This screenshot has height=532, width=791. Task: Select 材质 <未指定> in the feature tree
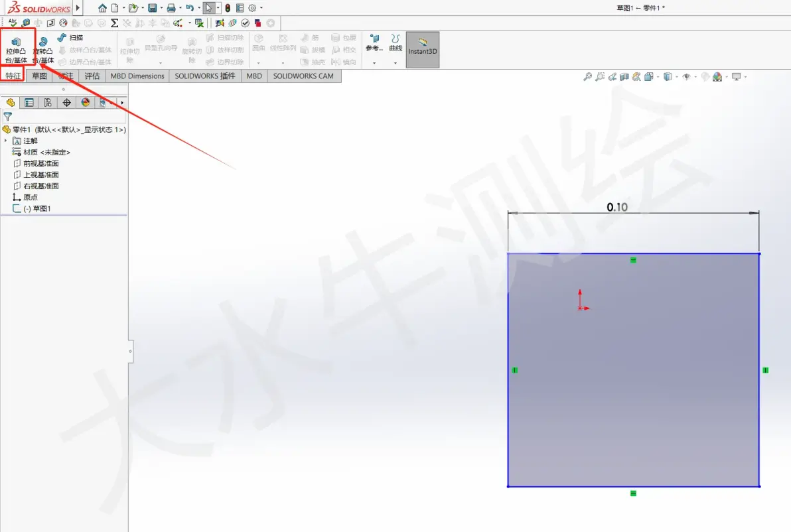pyautogui.click(x=41, y=152)
